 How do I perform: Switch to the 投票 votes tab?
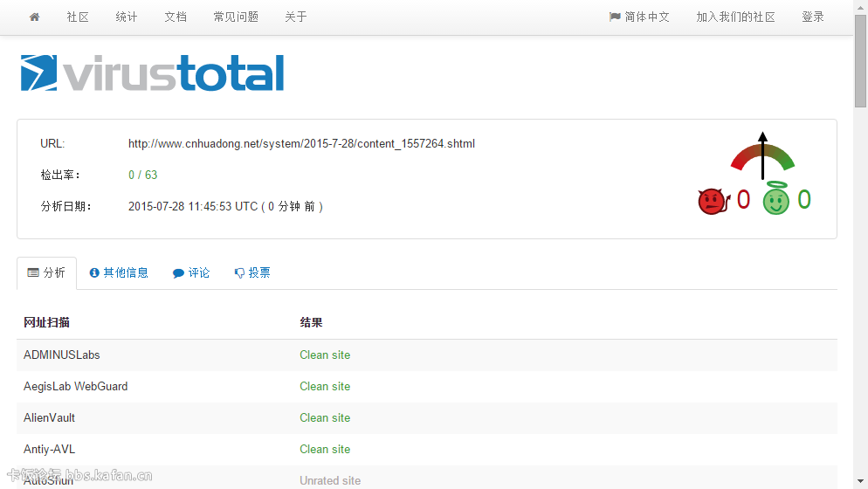252,273
